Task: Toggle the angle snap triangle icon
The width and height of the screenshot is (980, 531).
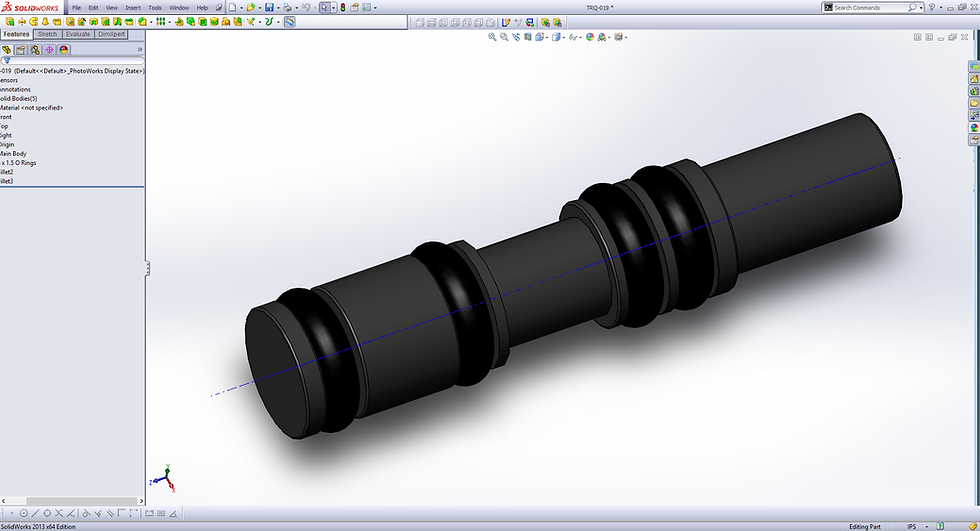Action: point(173,514)
